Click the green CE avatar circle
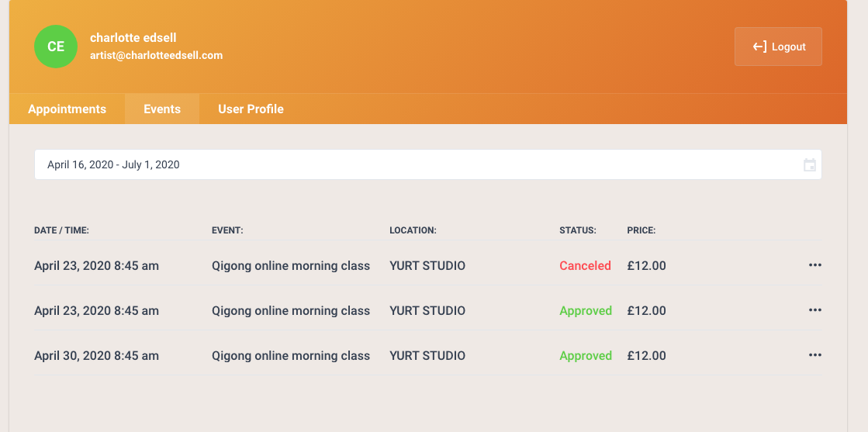This screenshot has height=432, width=868. [x=56, y=47]
